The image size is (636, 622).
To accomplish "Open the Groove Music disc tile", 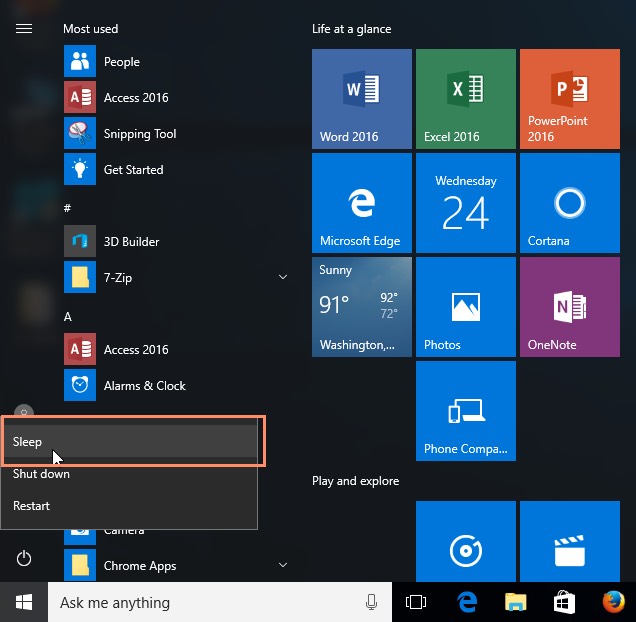I will pos(466,541).
